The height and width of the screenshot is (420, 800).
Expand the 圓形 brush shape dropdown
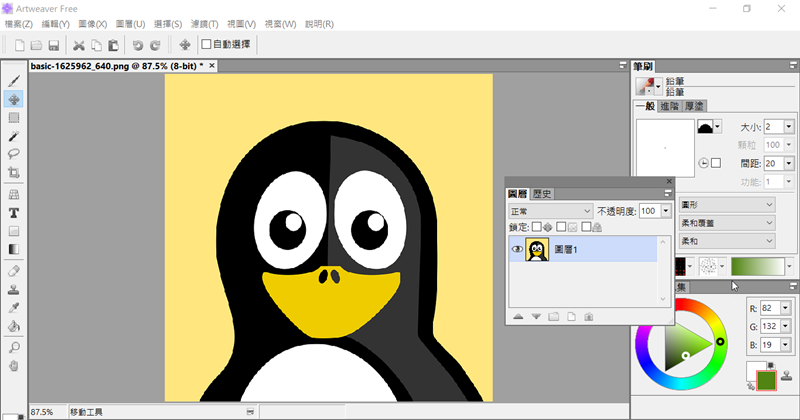[x=726, y=203]
